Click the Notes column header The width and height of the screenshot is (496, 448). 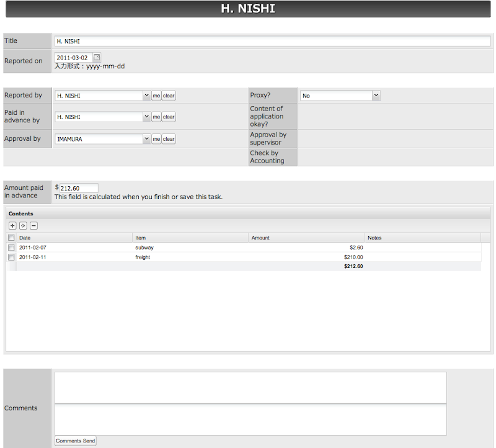coord(423,238)
